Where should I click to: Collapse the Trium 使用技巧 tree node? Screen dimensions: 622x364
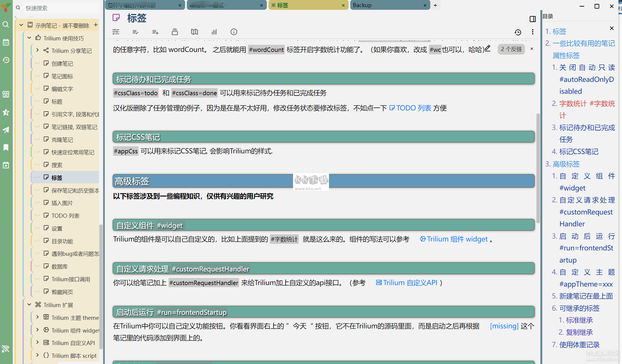29,38
